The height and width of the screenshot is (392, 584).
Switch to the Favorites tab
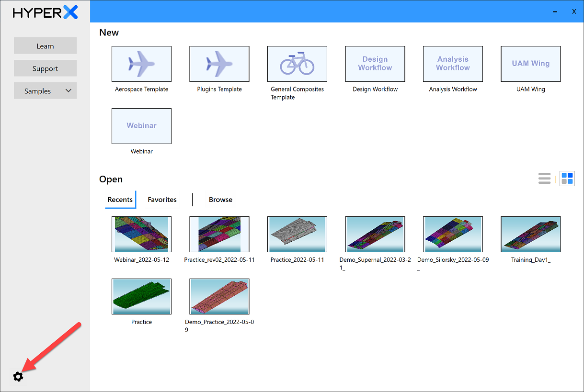[162, 200]
